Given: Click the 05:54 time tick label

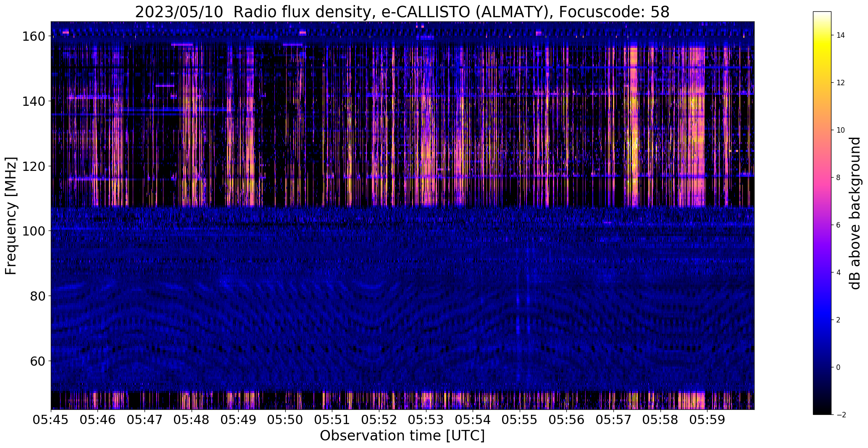Looking at the screenshot, I should point(473,420).
